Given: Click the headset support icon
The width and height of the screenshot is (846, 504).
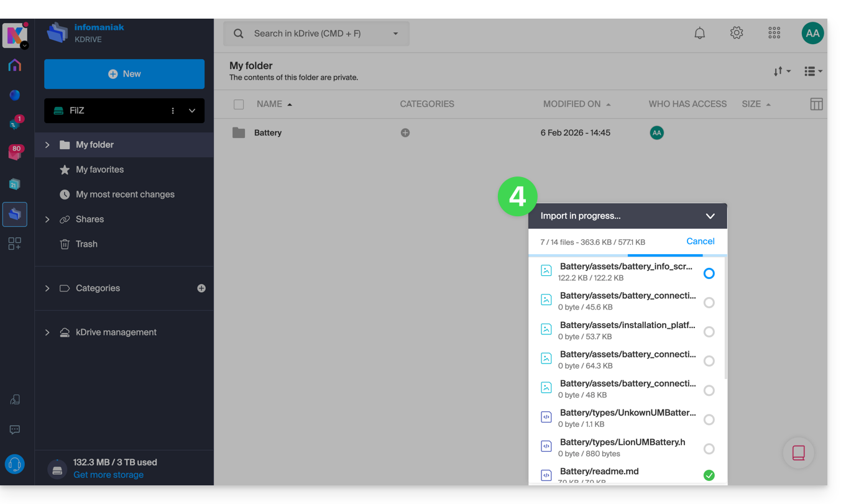Looking at the screenshot, I should 15,464.
